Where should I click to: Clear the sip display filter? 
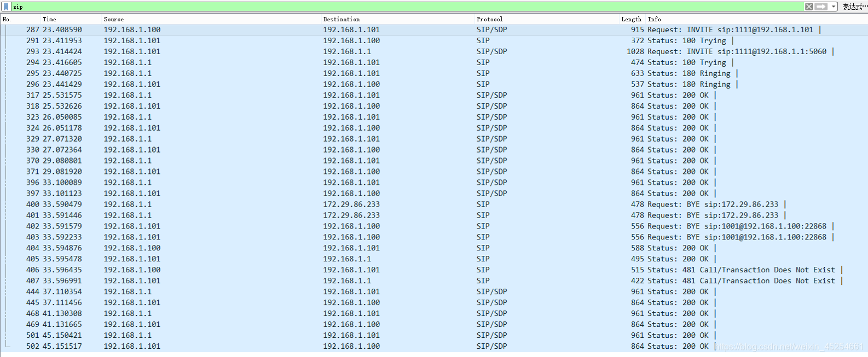click(809, 7)
